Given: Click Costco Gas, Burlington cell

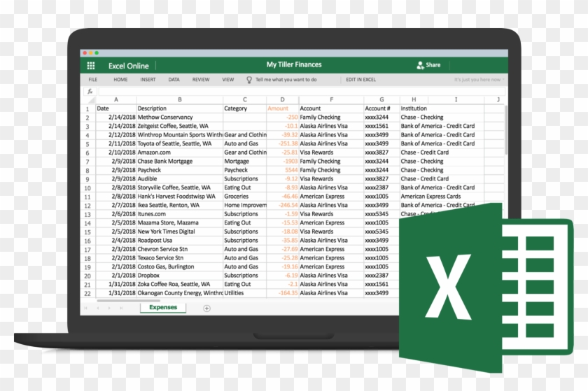Looking at the screenshot, I should pos(180,266).
